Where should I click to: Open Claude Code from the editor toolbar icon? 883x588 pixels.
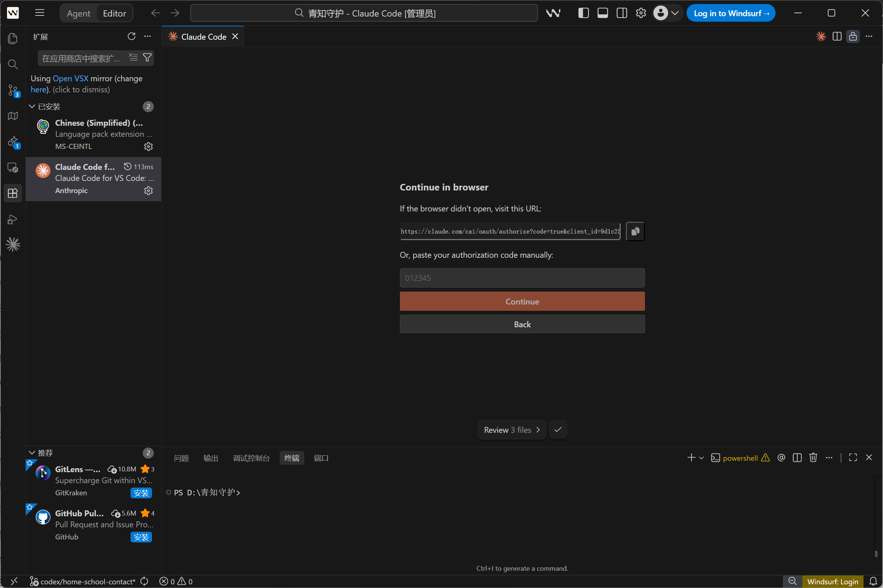(x=821, y=36)
